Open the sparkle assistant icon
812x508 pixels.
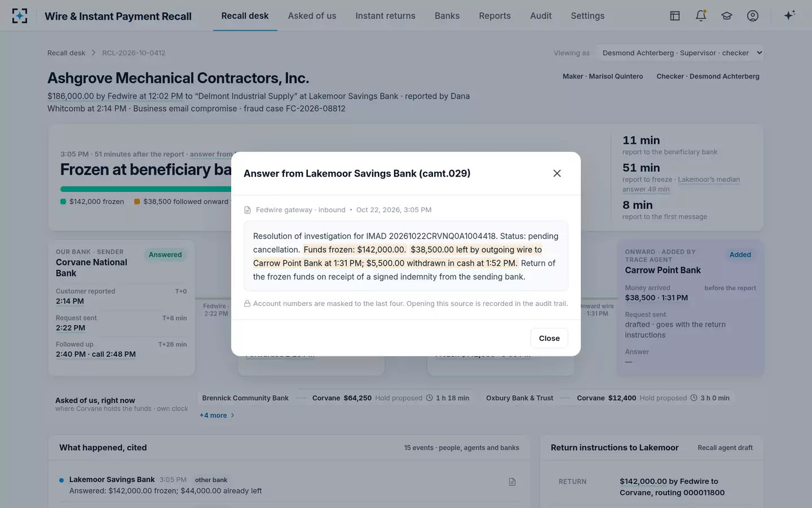[789, 15]
